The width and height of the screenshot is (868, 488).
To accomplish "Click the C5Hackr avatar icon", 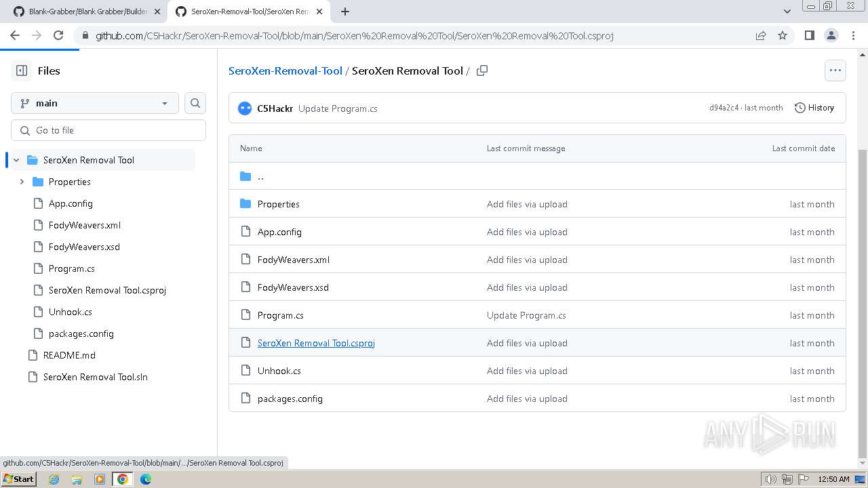I will (245, 108).
